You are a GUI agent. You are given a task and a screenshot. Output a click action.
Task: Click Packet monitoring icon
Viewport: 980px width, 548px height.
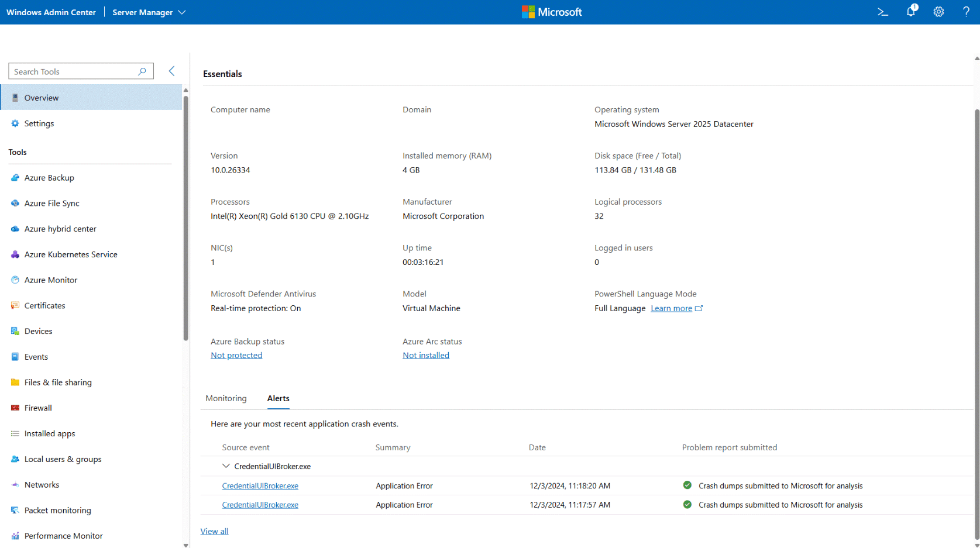coord(15,510)
